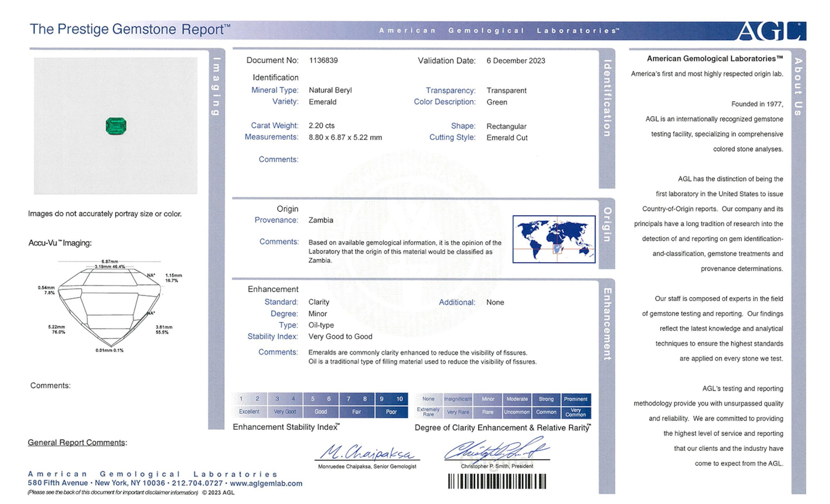Viewport: 830px width, 504px height.
Task: Click the 'Transparent' transparency value
Action: pyautogui.click(x=506, y=91)
